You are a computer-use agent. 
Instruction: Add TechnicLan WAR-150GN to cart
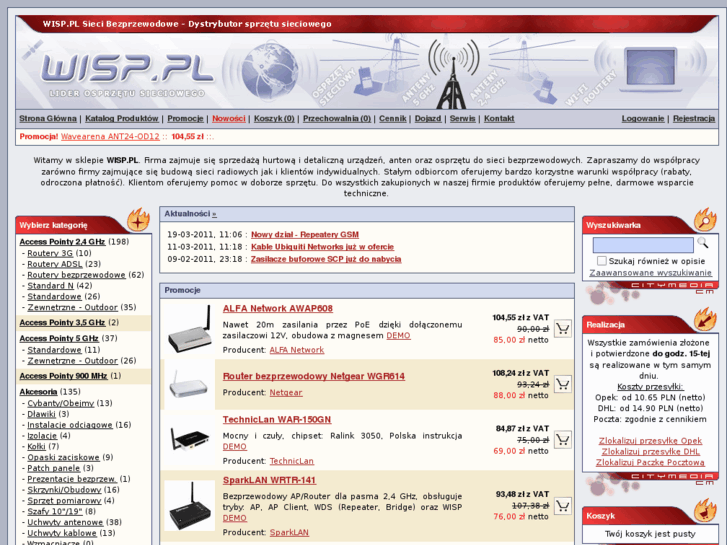[x=562, y=440]
